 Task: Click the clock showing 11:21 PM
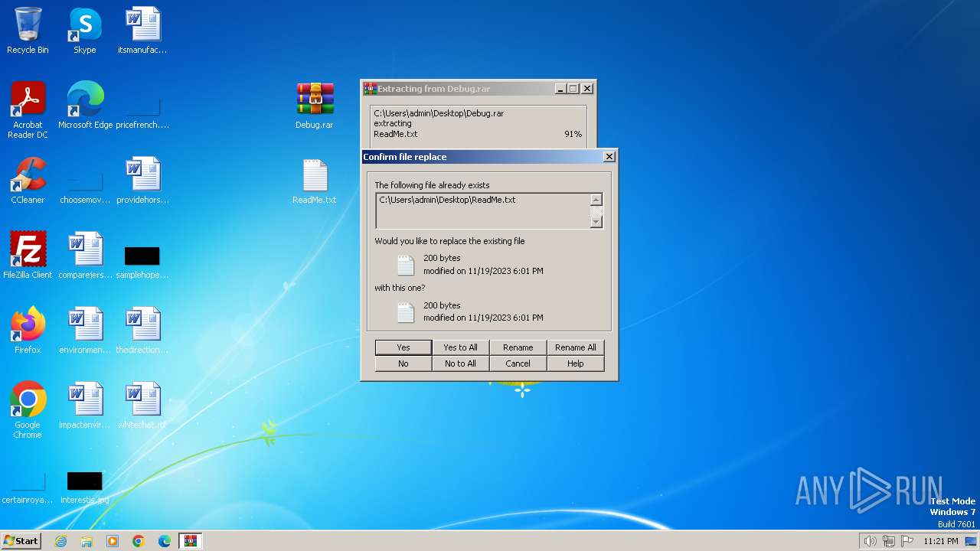(940, 541)
